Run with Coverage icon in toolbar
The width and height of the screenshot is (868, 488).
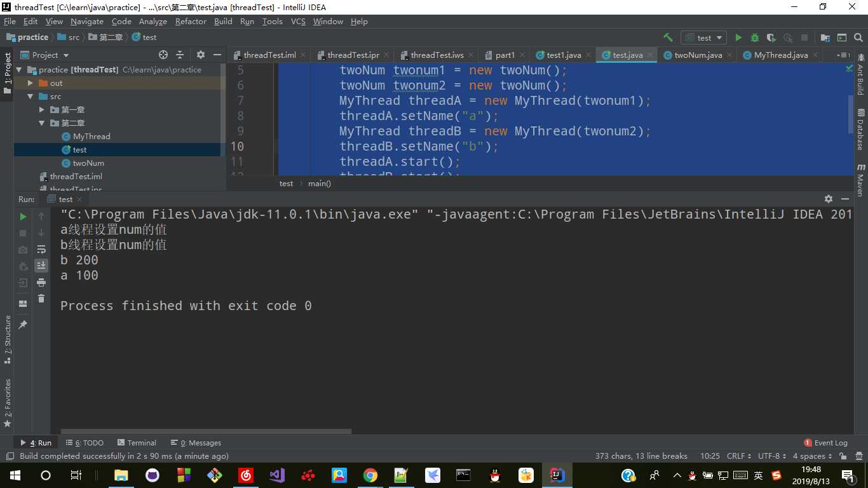(x=771, y=37)
